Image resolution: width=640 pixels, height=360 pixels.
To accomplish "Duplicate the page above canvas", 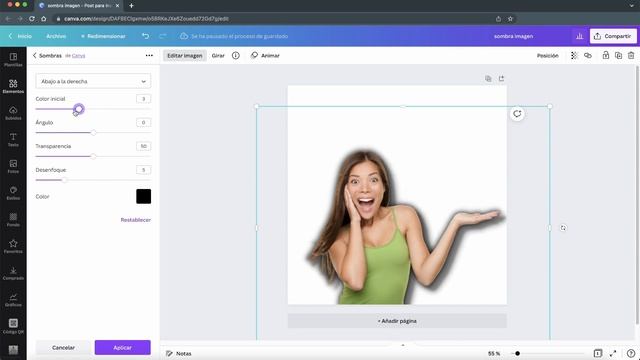I will coord(488,78).
